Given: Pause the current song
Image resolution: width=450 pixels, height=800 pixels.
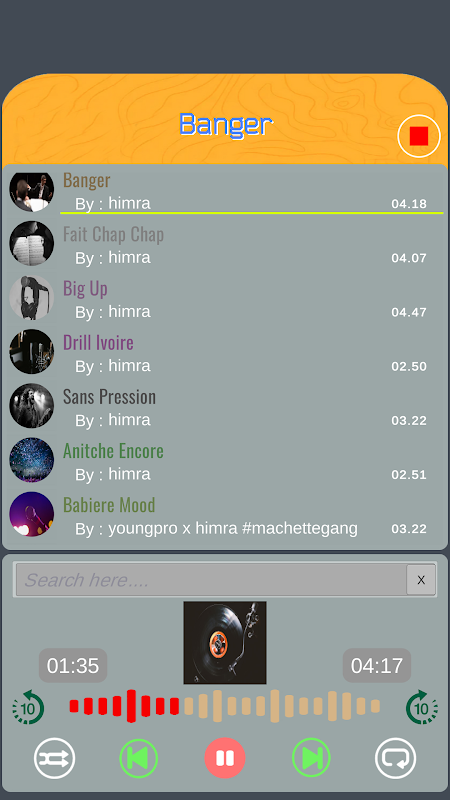Looking at the screenshot, I should [x=225, y=758].
